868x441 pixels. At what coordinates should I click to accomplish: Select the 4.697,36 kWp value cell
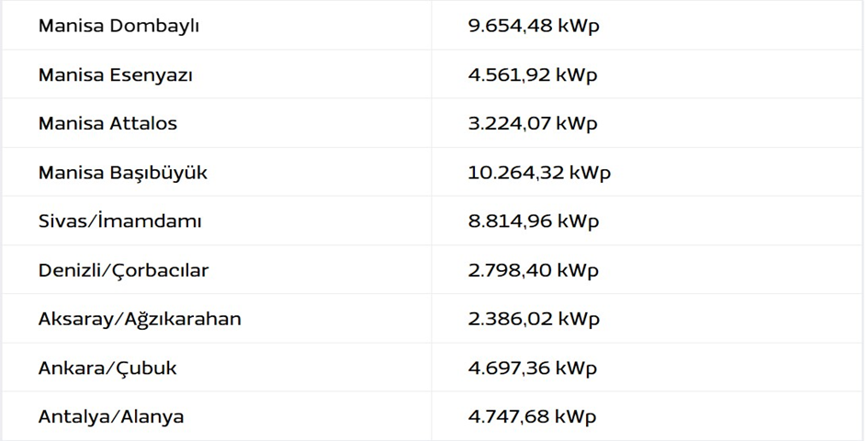pyautogui.click(x=532, y=367)
